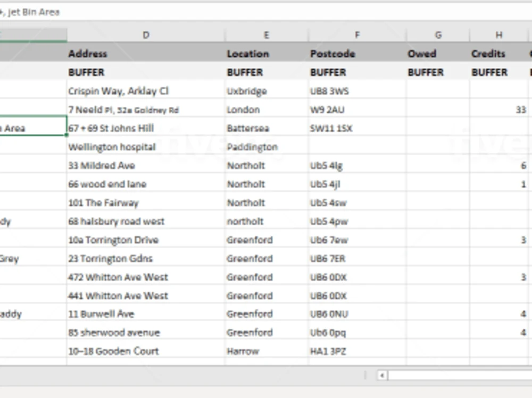
Task: Click the formula bar showing Jet Bin Area
Action: (266, 12)
